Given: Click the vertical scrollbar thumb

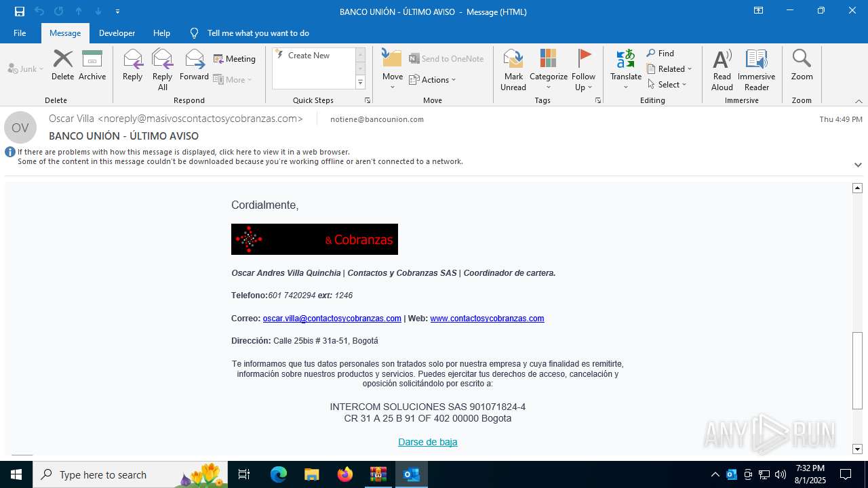Looking at the screenshot, I should (x=858, y=371).
